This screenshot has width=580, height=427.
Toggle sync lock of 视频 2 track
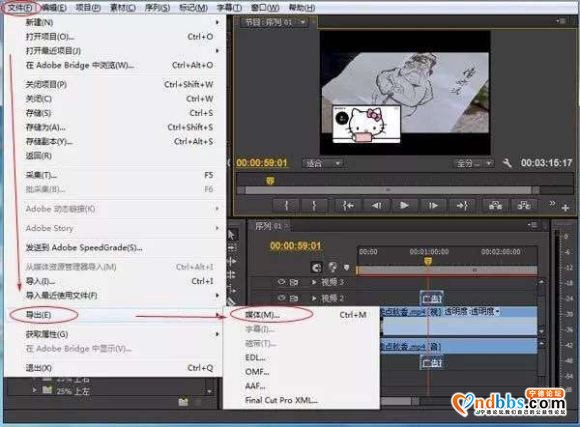(294, 298)
